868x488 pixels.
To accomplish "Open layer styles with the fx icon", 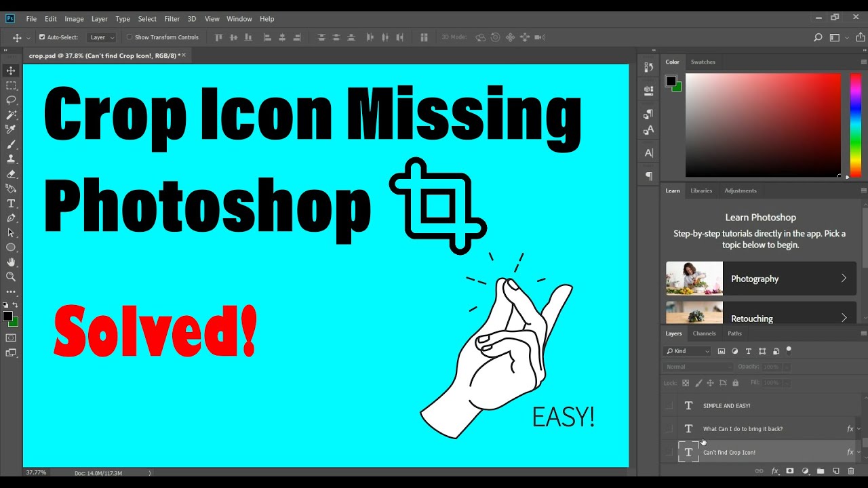I will [x=774, y=470].
